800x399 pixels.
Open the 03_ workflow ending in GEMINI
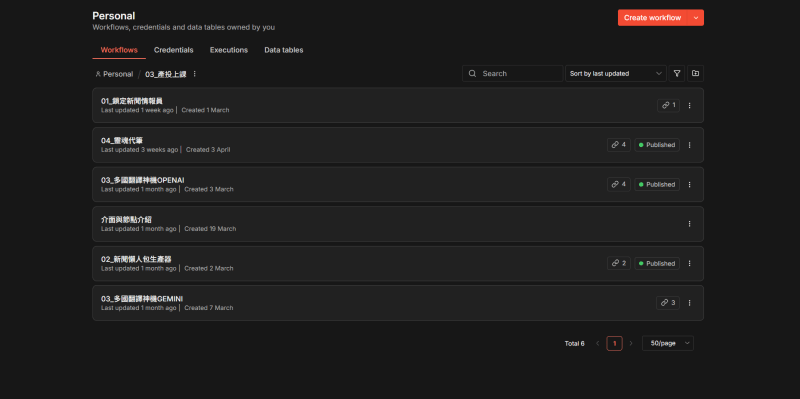pyautogui.click(x=142, y=298)
